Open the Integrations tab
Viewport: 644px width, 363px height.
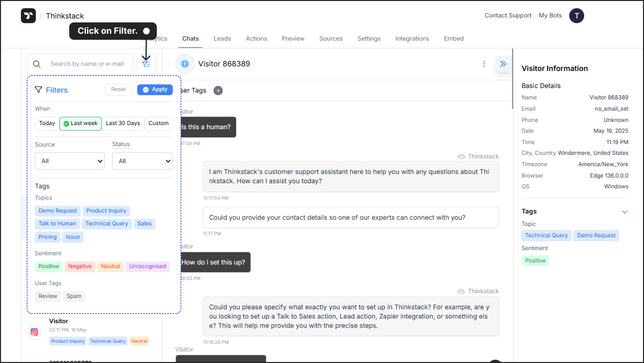(412, 39)
